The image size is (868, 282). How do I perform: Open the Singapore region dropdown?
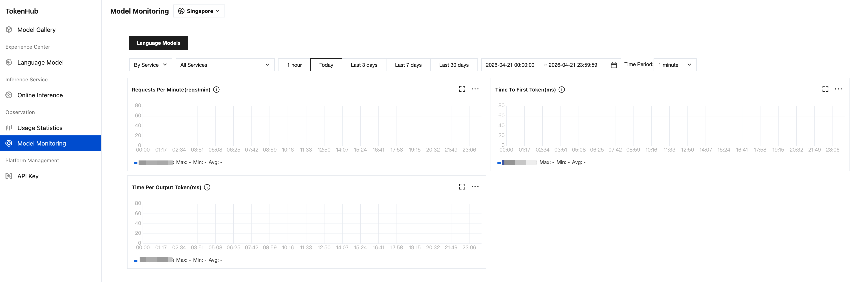coord(199,11)
